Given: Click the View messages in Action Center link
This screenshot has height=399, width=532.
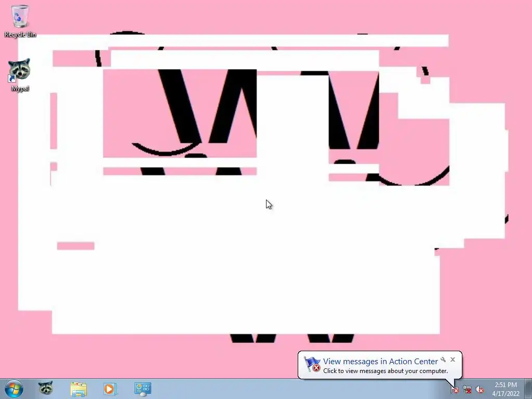Looking at the screenshot, I should [x=380, y=362].
